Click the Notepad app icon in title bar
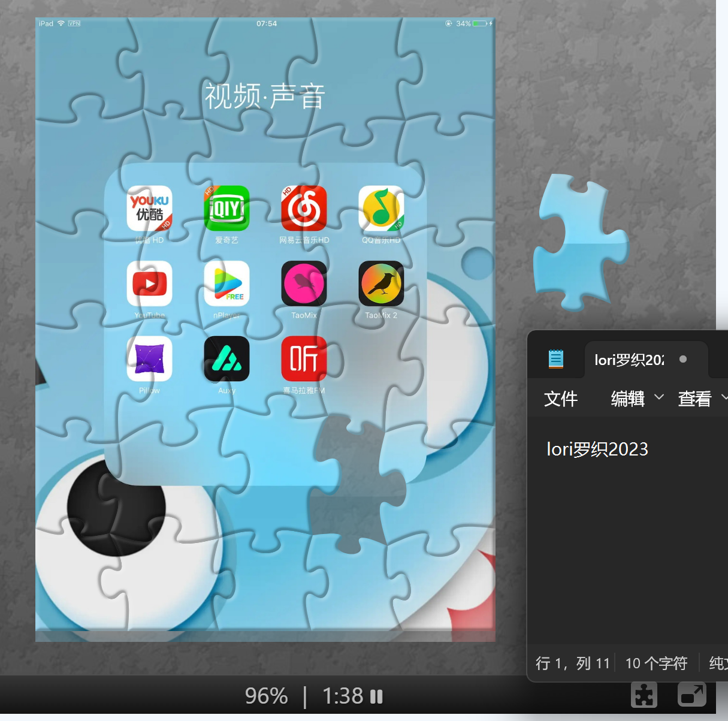This screenshot has width=728, height=721. pos(556,359)
